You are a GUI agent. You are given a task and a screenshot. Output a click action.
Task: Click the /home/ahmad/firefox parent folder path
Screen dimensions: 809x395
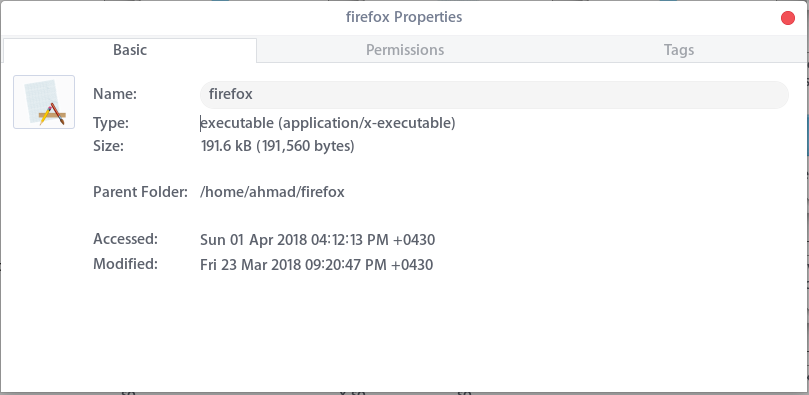(272, 192)
